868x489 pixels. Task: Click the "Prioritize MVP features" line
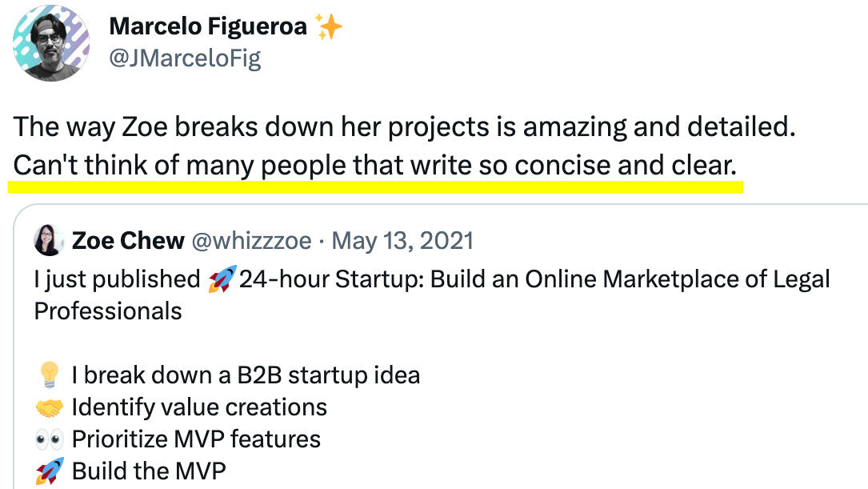pos(196,439)
